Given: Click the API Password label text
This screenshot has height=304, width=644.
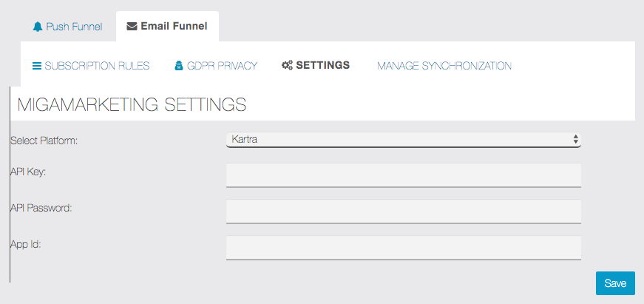Looking at the screenshot, I should tap(41, 209).
